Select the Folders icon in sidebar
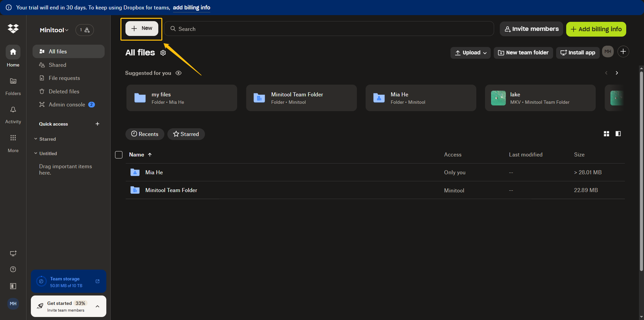Screen dimensions: 644x320 (13, 82)
